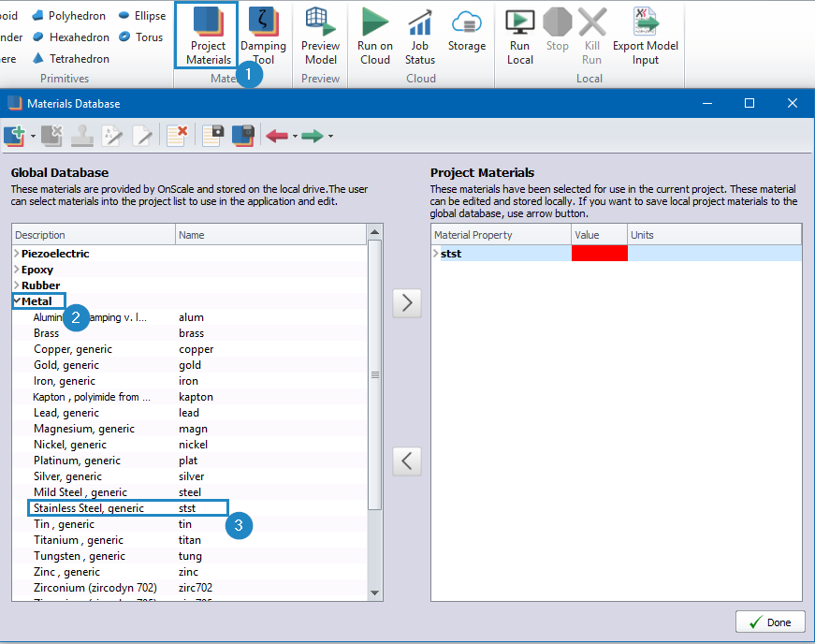Viewport: 815px width, 644px height.
Task: Click the Done button
Action: pos(770,622)
